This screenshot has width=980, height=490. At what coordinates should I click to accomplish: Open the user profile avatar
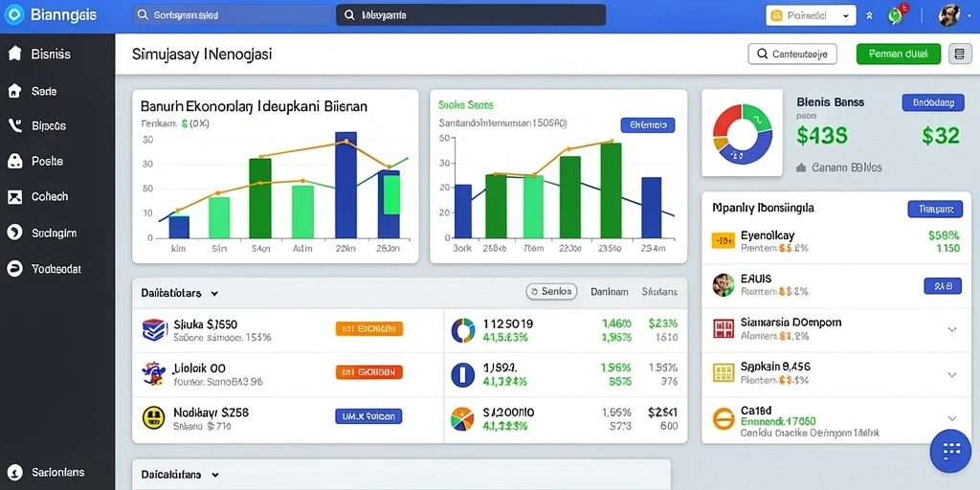[x=949, y=15]
